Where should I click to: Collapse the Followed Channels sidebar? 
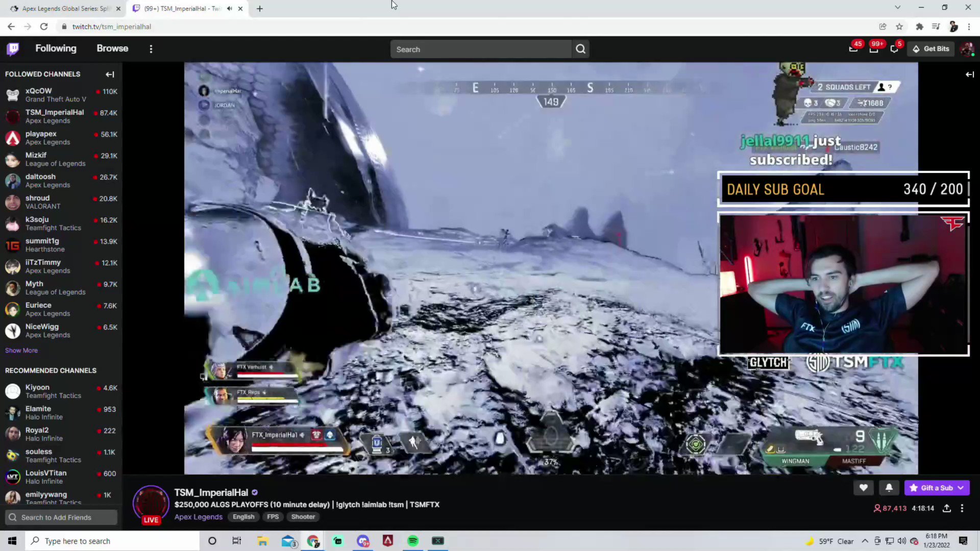(110, 74)
